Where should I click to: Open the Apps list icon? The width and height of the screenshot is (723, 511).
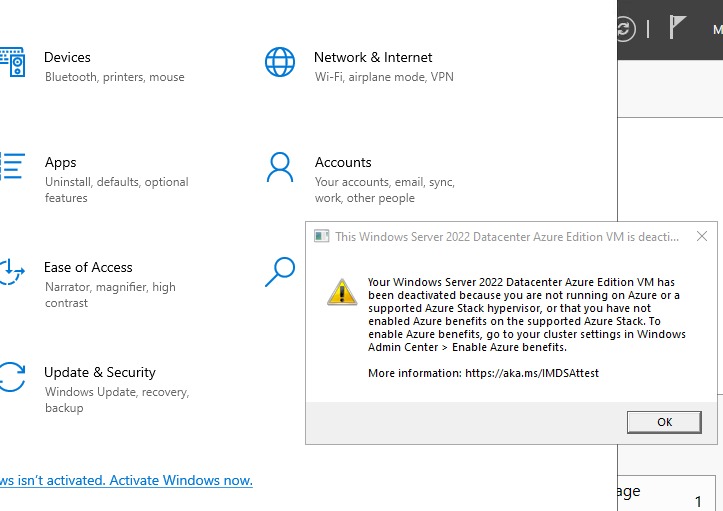12,168
